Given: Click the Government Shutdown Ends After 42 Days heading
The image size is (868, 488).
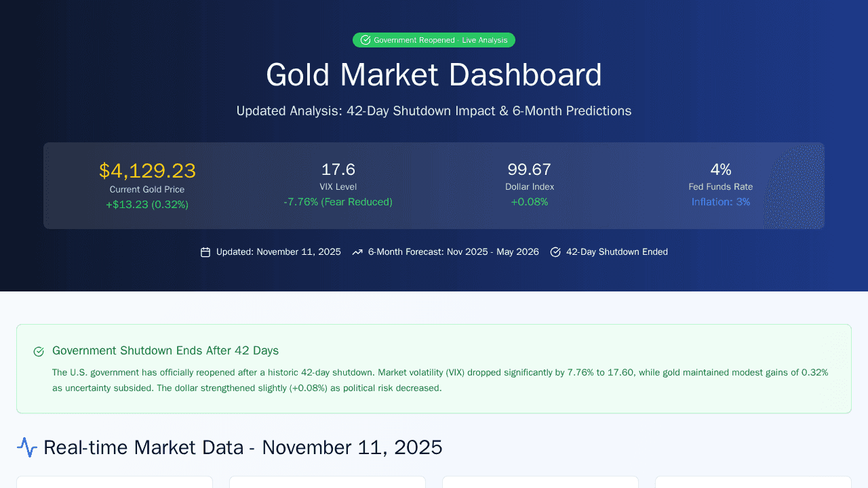Looking at the screenshot, I should click(x=165, y=350).
